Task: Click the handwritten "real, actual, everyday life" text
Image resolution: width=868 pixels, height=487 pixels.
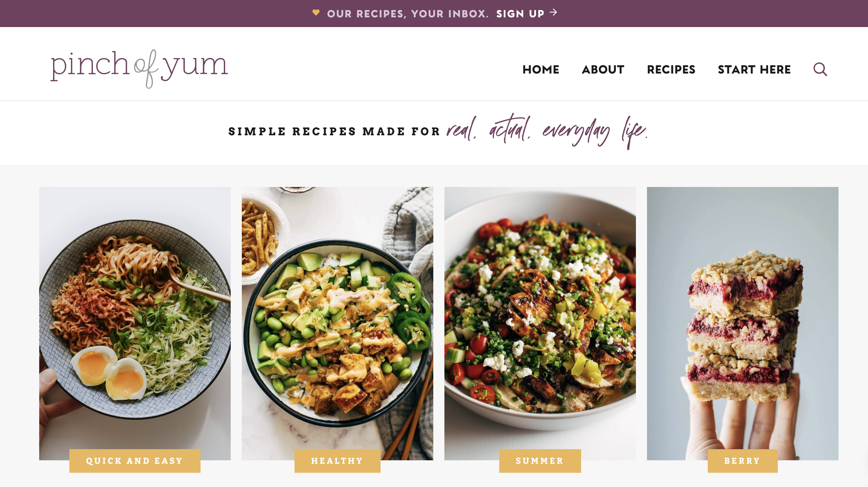Action: click(x=547, y=131)
